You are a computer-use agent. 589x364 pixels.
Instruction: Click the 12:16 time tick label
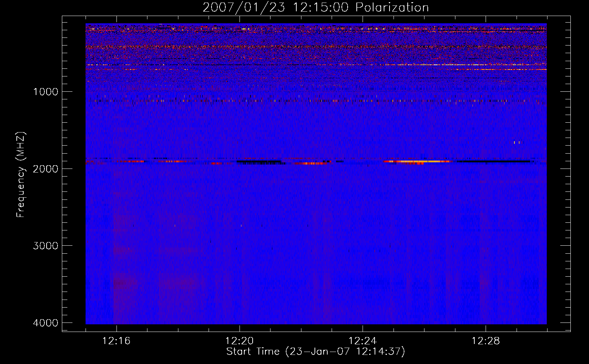click(x=116, y=341)
